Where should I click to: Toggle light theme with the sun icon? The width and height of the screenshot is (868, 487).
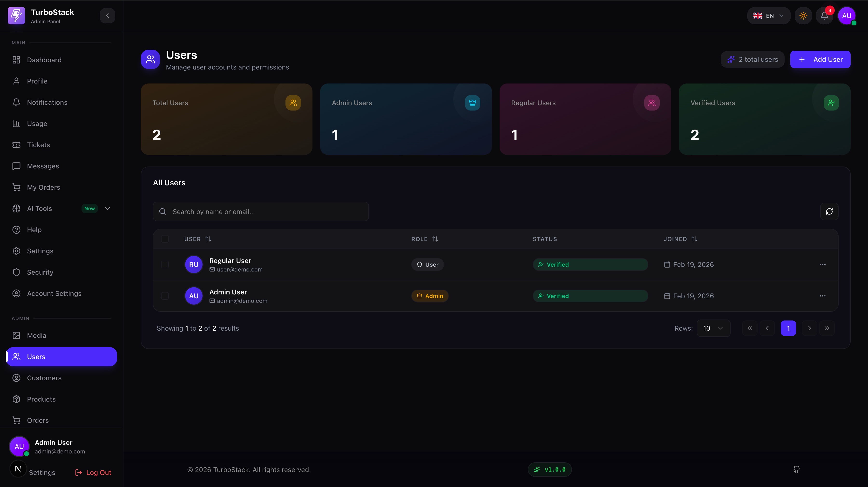tap(803, 16)
